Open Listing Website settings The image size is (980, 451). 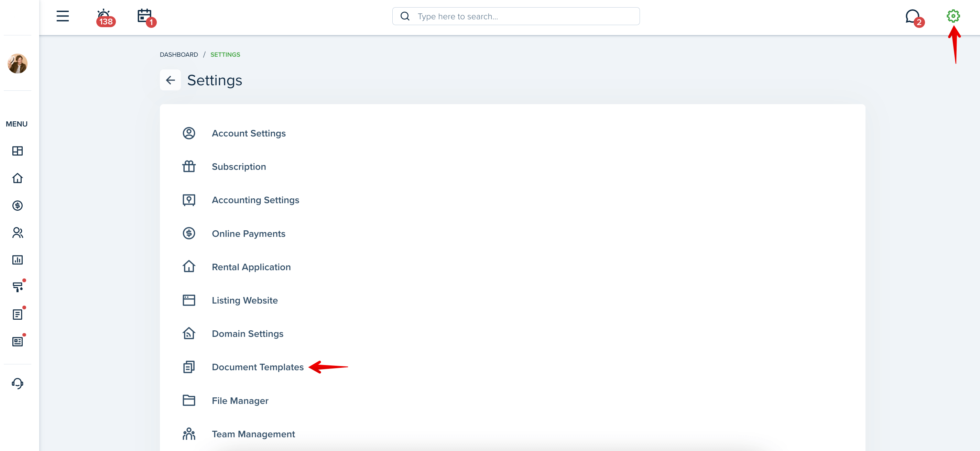click(244, 300)
